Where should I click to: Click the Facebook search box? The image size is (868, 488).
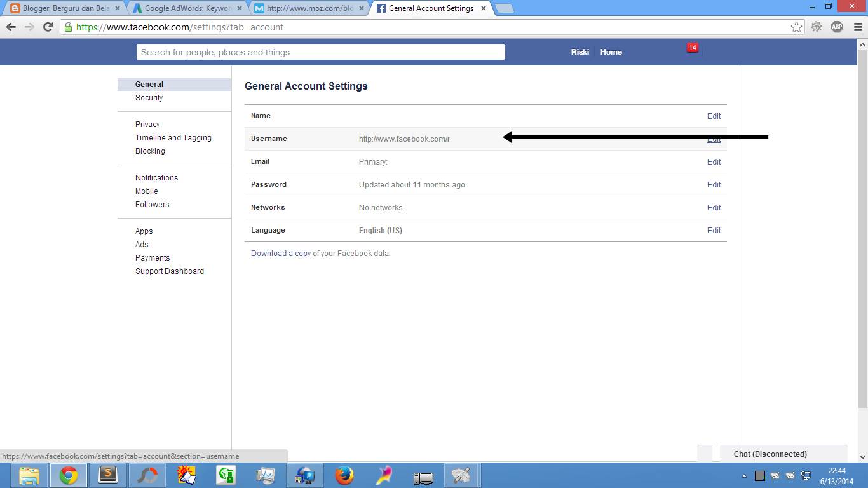[x=321, y=52]
